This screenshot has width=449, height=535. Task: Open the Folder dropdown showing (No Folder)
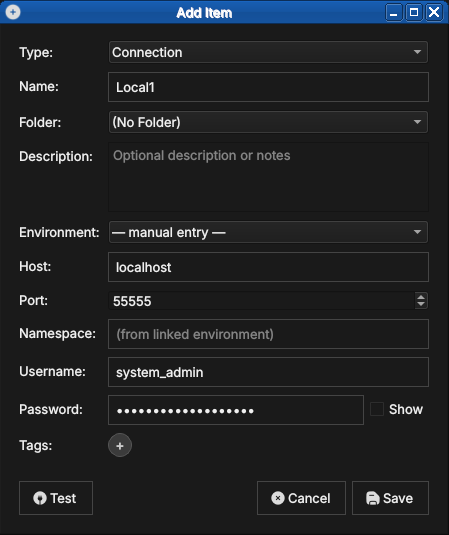coord(268,122)
